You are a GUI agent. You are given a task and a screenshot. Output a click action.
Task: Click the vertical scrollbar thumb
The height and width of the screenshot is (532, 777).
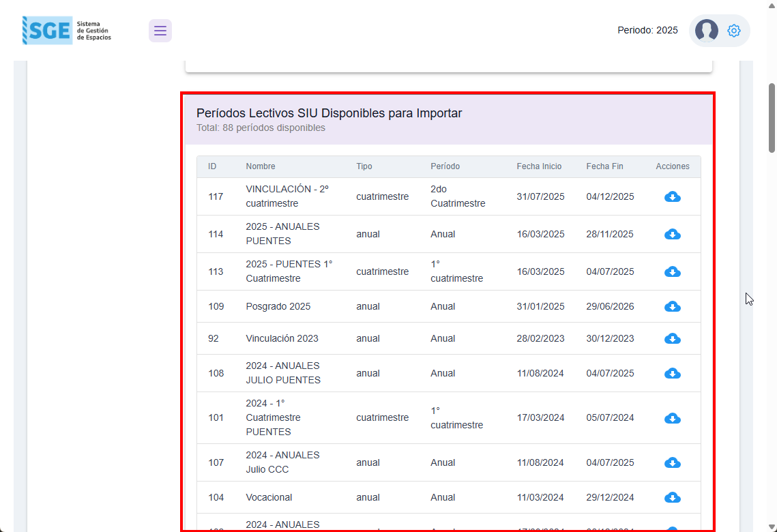(x=772, y=118)
